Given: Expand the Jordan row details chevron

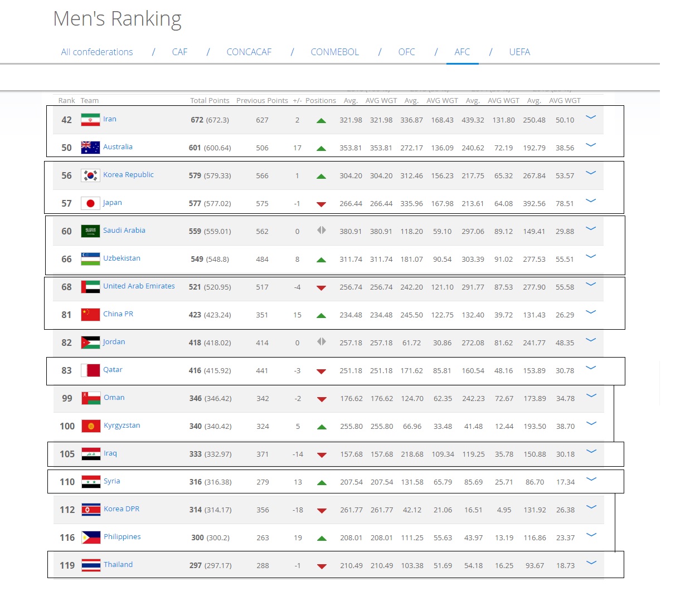Looking at the screenshot, I should tap(591, 340).
